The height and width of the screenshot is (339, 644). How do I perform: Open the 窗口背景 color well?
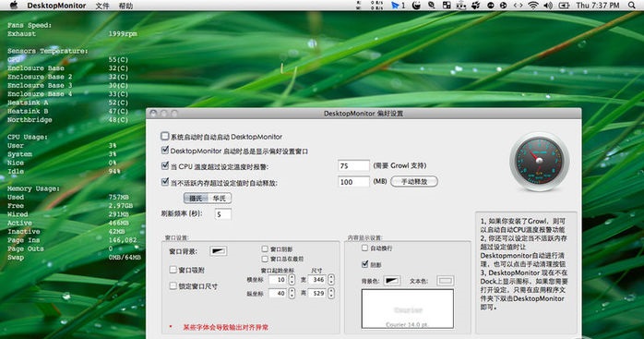(x=218, y=251)
